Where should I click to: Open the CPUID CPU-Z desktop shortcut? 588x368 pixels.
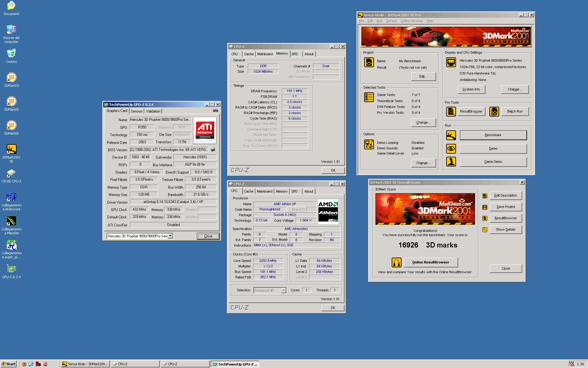coord(11,173)
